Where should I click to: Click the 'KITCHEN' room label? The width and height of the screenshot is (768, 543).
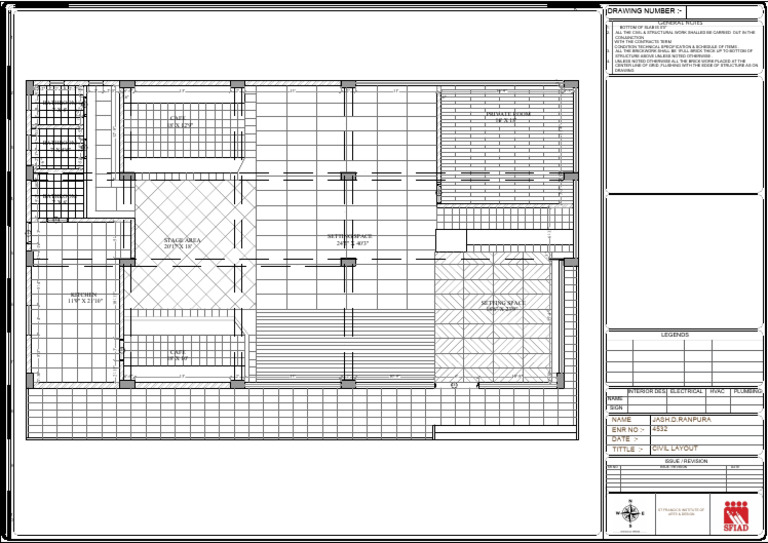pyautogui.click(x=84, y=295)
